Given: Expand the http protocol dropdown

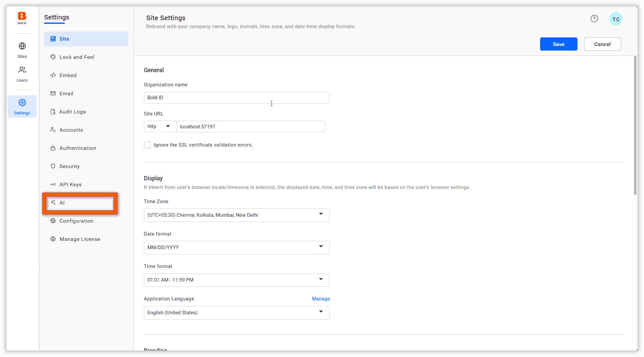Looking at the screenshot, I should tap(160, 126).
